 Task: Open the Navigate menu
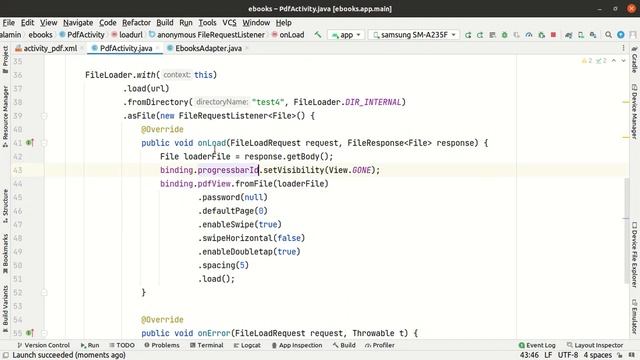tap(78, 23)
